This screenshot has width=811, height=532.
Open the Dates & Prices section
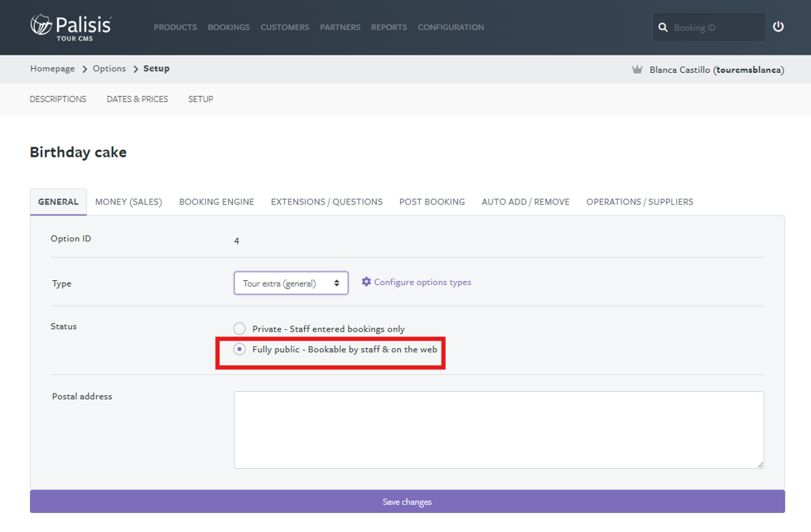click(x=137, y=99)
